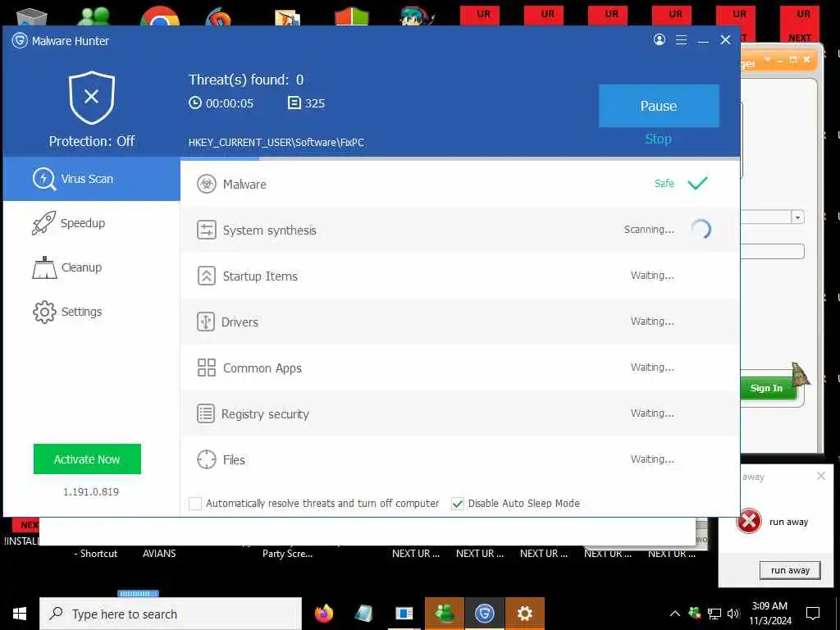This screenshot has width=840, height=630.
Task: Click the Registry security list icon
Action: tap(206, 413)
